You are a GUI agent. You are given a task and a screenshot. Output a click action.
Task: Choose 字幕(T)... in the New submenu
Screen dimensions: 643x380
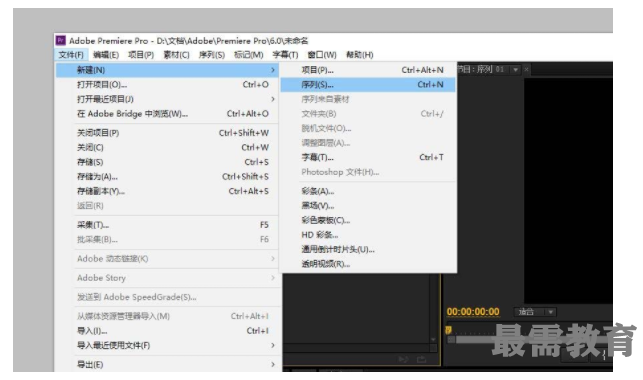pyautogui.click(x=368, y=157)
